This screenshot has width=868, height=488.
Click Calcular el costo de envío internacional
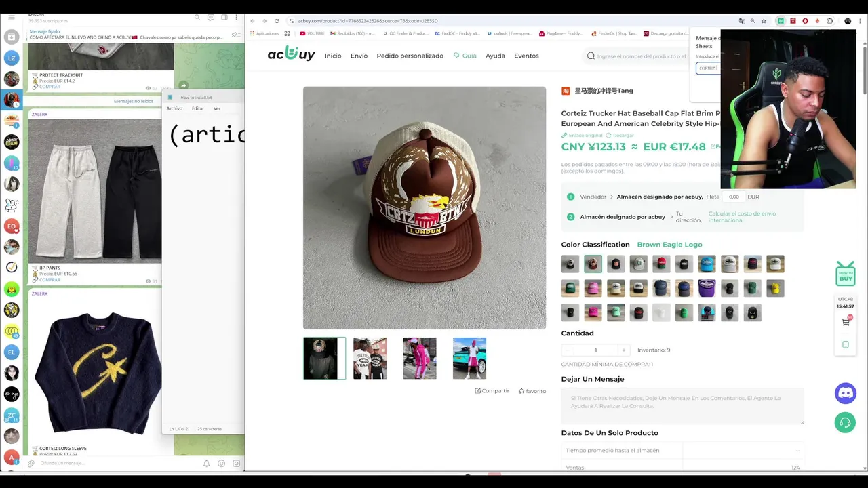coord(742,217)
